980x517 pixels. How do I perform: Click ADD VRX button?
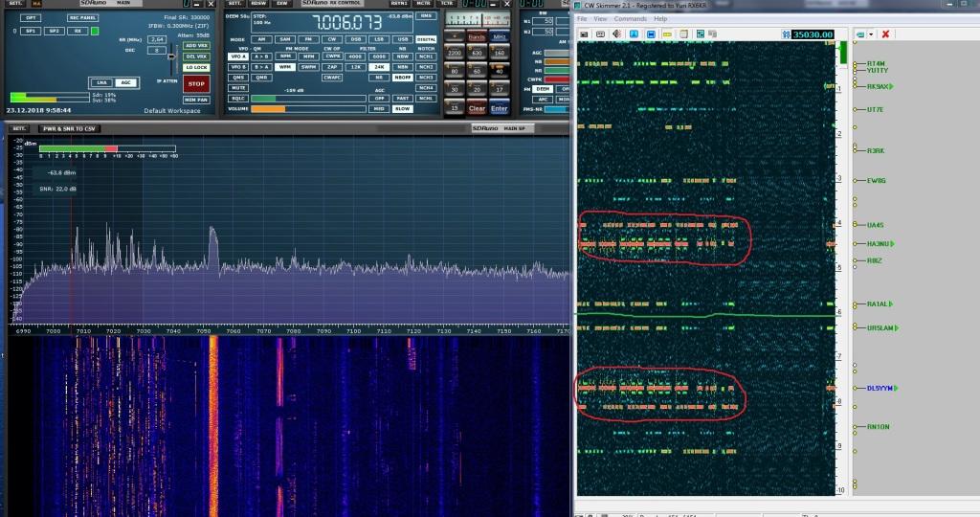point(196,46)
